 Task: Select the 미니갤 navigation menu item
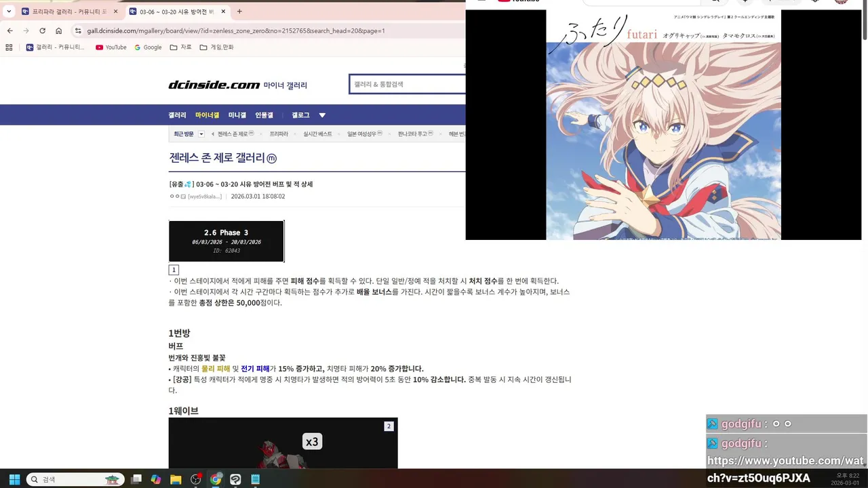coord(237,115)
